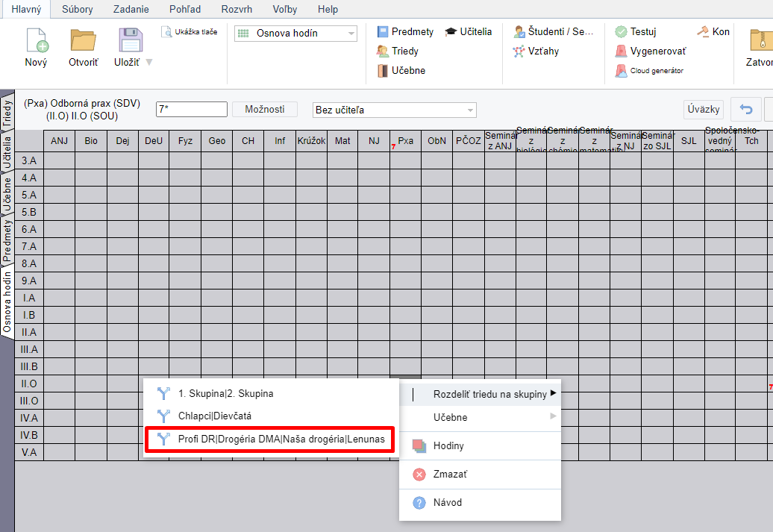This screenshot has width=773, height=532.
Task: Click the blue undo arrow button
Action: pos(746,110)
